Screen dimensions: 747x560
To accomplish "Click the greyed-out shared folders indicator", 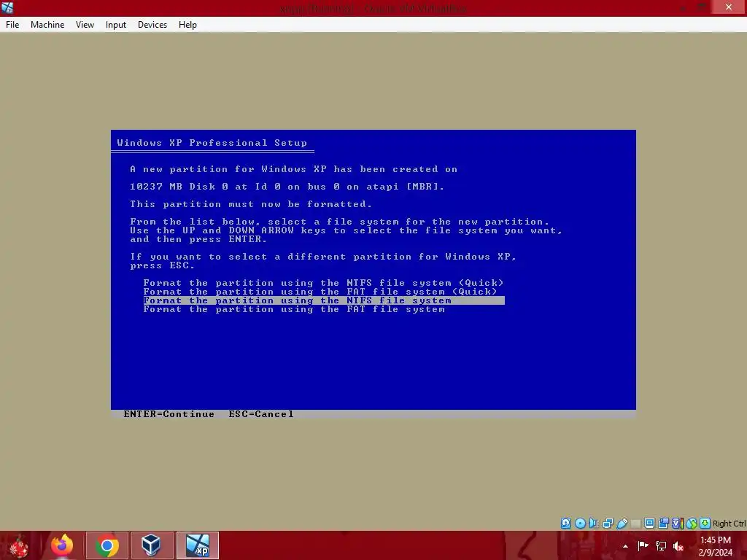I will (635, 524).
